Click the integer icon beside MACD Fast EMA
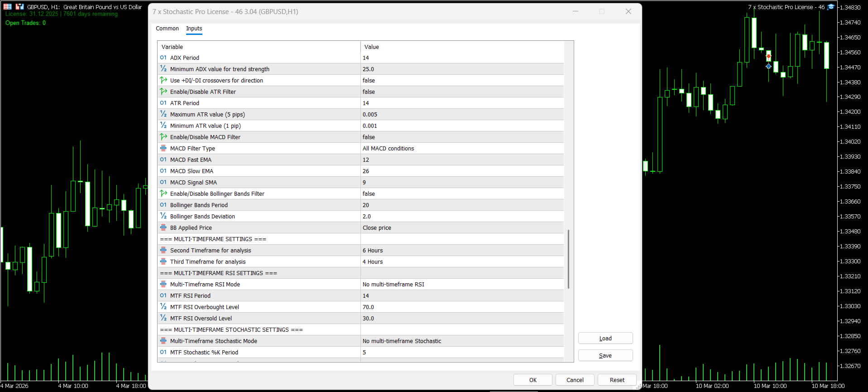 point(163,160)
